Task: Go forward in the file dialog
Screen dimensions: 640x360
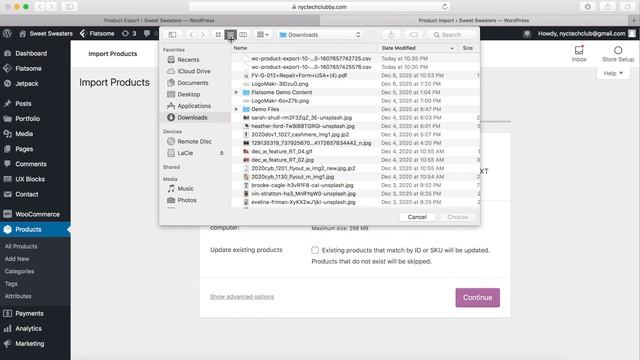Action: click(x=203, y=35)
